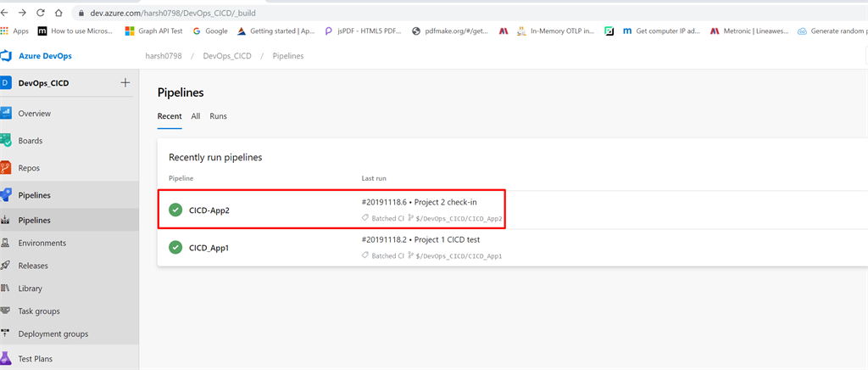Select Pipelines sub-item icon in sidebar

point(6,220)
